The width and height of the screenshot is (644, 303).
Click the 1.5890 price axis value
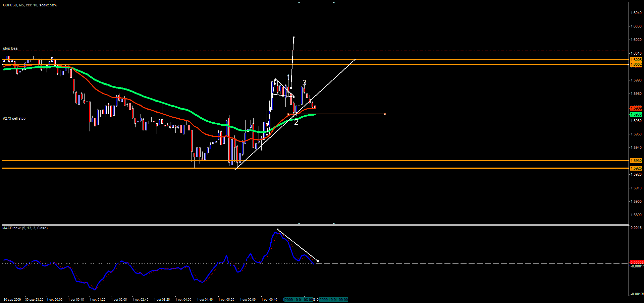(x=636, y=215)
